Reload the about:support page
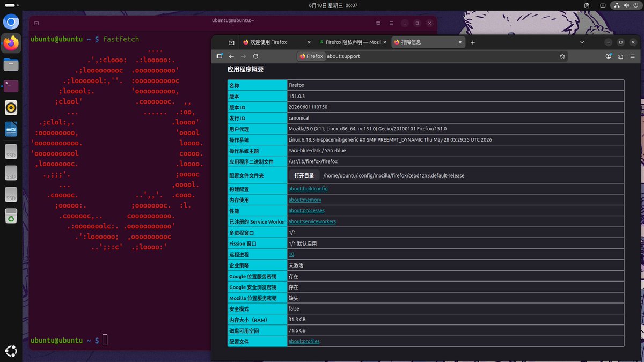 (256, 56)
